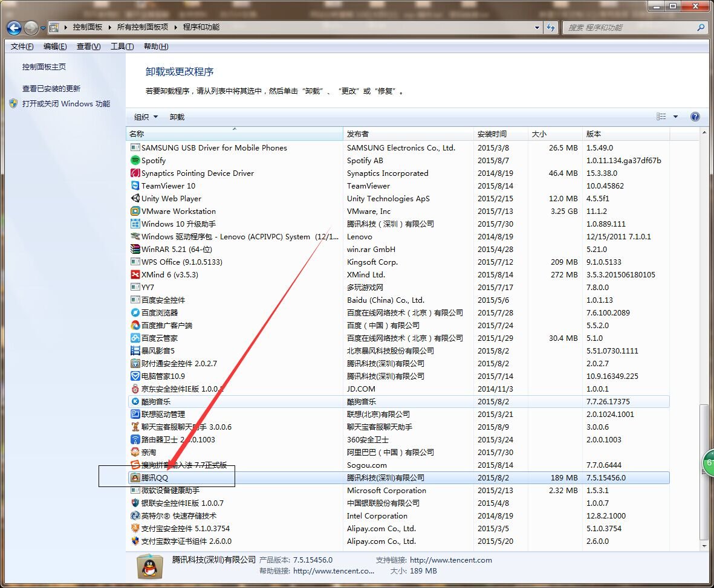Open help via the blue question icon
Viewport: 714px width, 588px height.
point(695,117)
